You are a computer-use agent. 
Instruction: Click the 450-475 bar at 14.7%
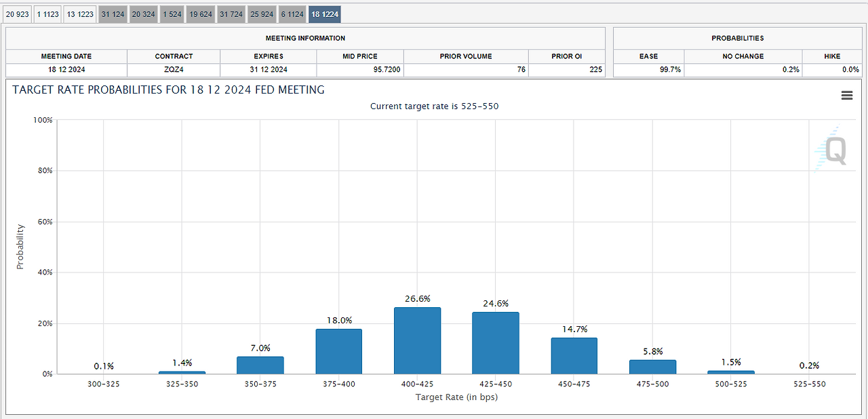(x=574, y=356)
